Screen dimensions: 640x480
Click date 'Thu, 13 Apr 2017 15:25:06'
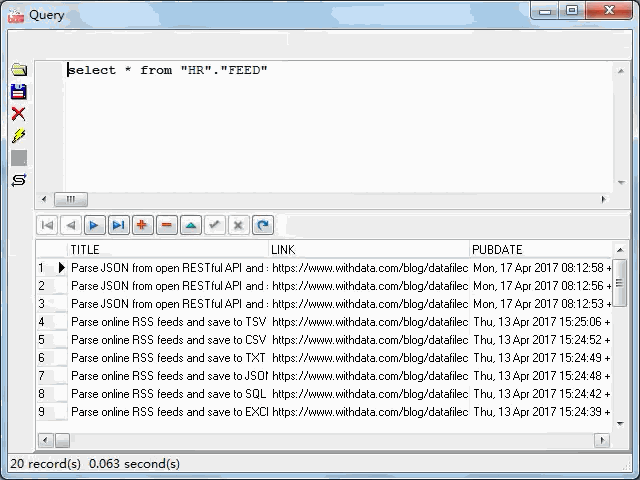(x=538, y=322)
